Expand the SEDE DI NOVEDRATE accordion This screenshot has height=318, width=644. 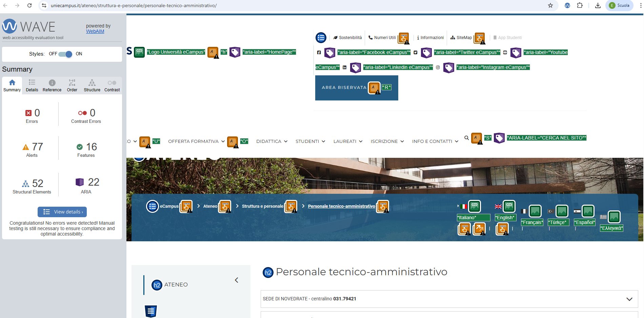click(449, 299)
